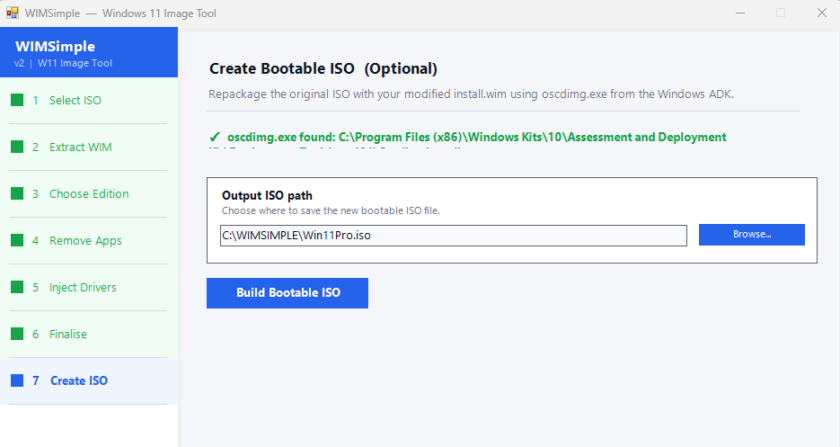Go to step 1 Select ISO

pyautogui.click(x=75, y=100)
